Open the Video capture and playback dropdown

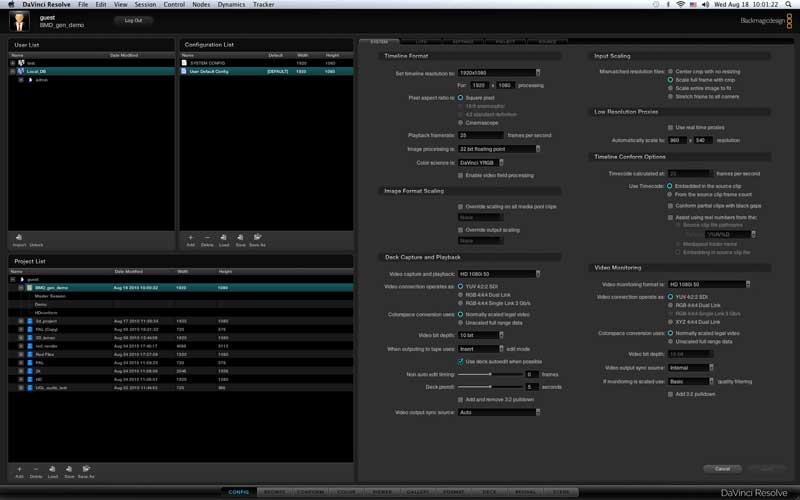(x=498, y=274)
